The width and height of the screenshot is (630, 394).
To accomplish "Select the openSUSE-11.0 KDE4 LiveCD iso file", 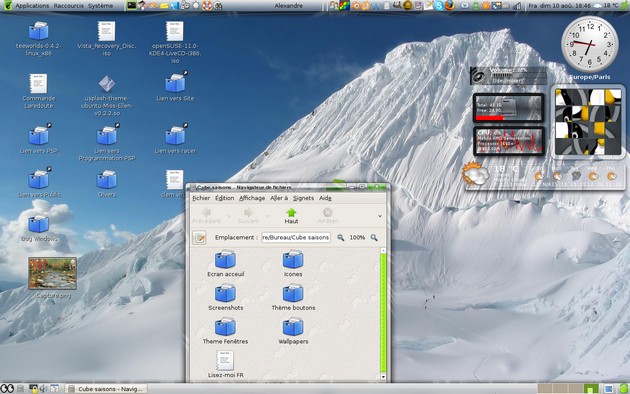I will [175, 42].
